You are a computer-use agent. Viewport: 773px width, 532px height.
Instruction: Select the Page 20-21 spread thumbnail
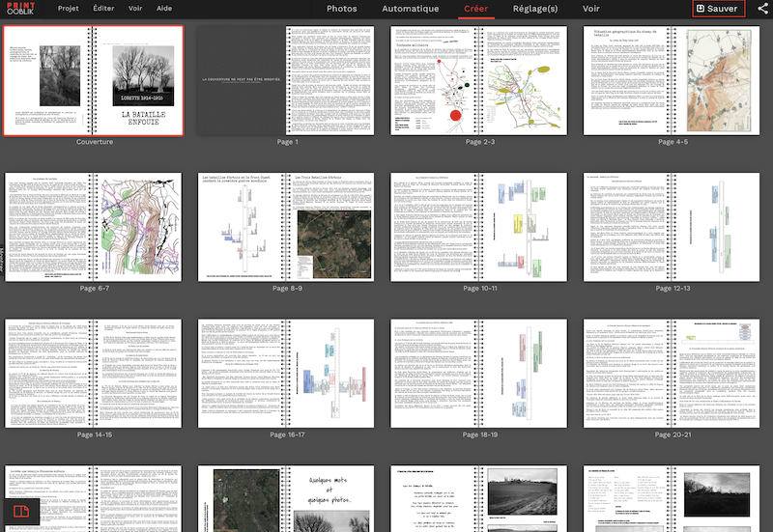pos(672,374)
